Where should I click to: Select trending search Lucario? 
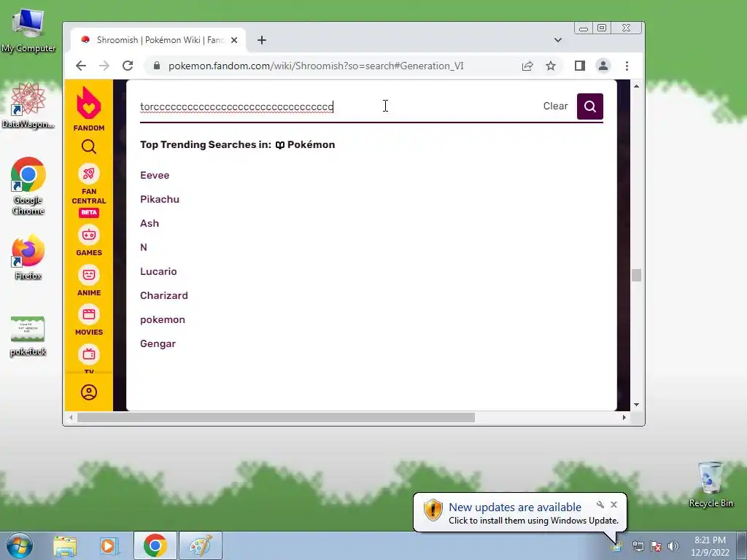coord(158,271)
